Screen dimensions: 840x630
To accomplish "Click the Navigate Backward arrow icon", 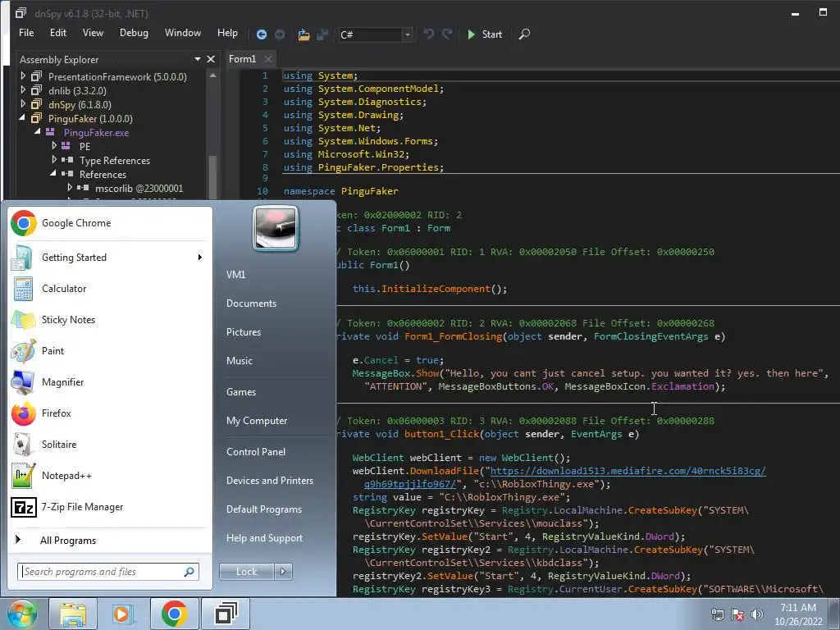I will (x=262, y=34).
